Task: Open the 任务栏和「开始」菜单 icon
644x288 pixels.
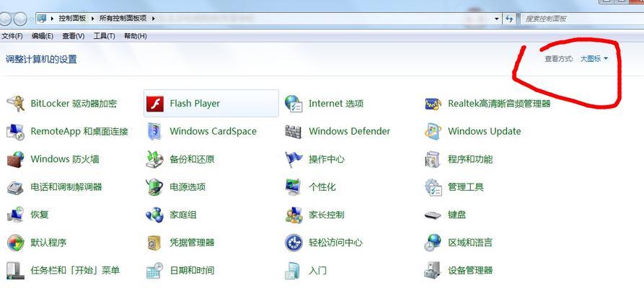Action: (16, 270)
